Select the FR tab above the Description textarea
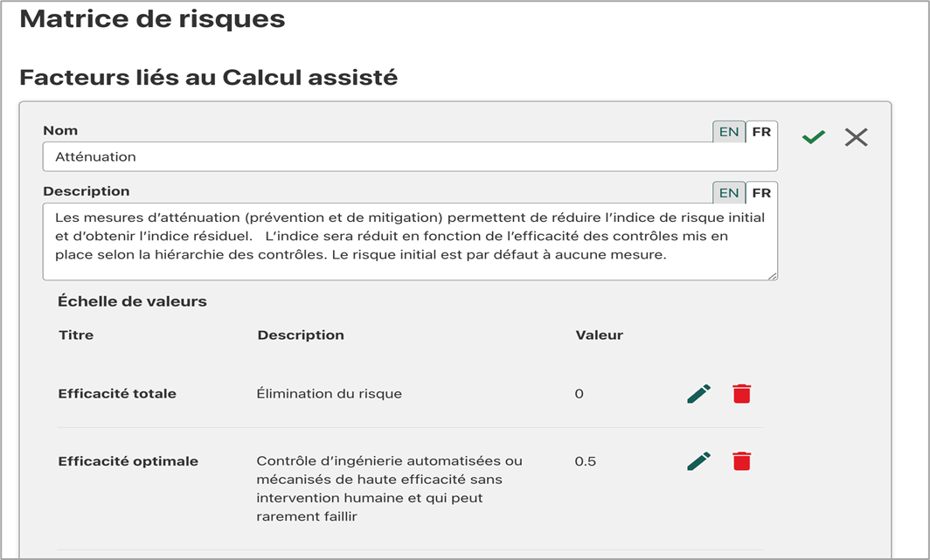930x560 pixels. pos(761,192)
